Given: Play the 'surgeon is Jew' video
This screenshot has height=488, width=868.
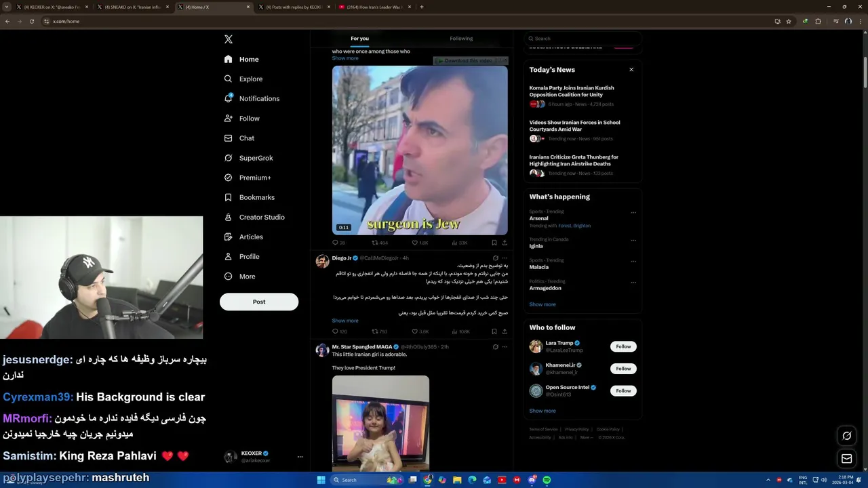Looking at the screenshot, I should tap(420, 150).
